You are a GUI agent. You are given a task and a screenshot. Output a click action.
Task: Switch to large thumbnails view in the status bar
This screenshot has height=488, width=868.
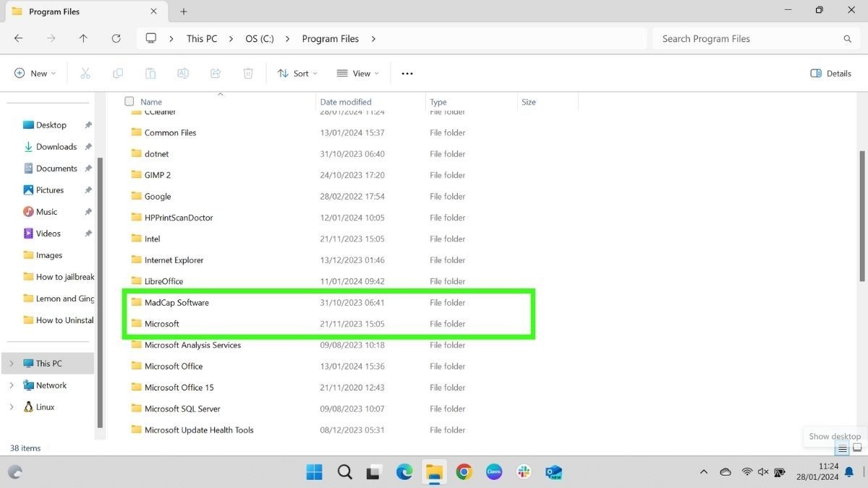(858, 448)
